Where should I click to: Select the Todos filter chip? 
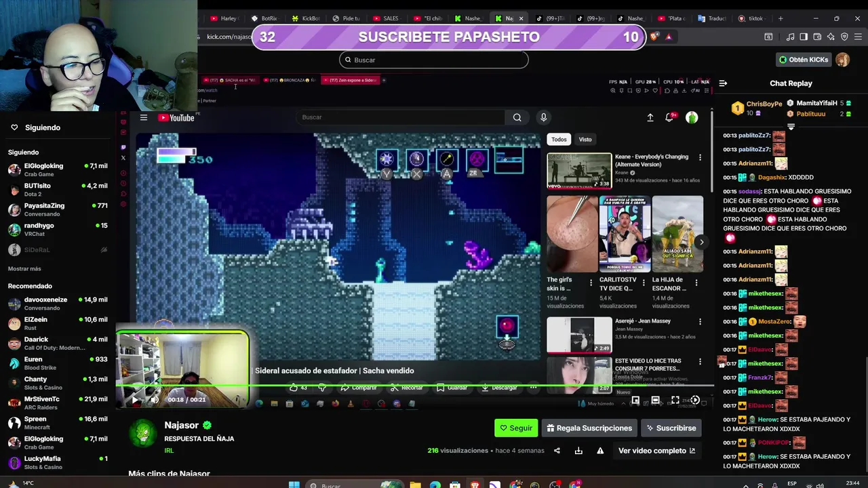[559, 140]
